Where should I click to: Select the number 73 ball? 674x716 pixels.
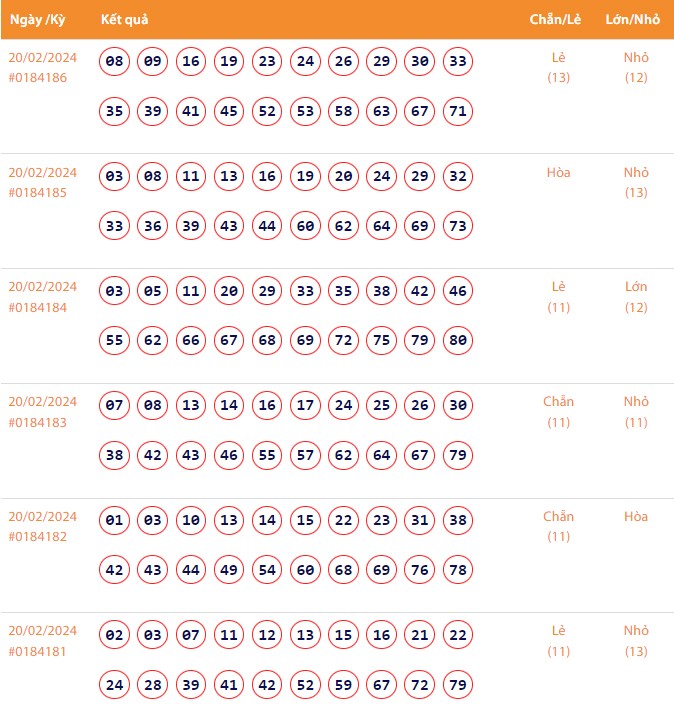(x=458, y=227)
